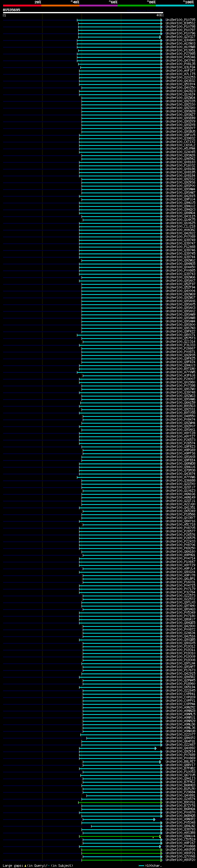Select label UniRef100_A9PI67
Image resolution: width=197 pixels, height=868 pixels.
pyautogui.click(x=180, y=843)
